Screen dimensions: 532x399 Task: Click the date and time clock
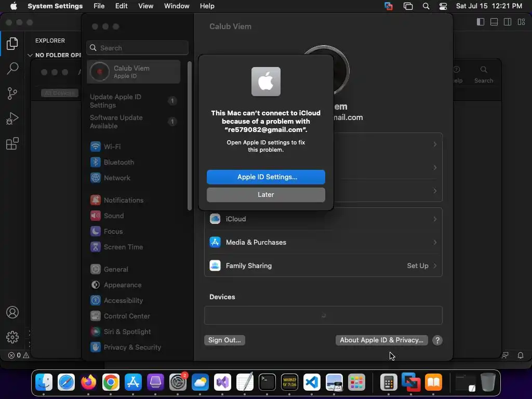point(489,6)
